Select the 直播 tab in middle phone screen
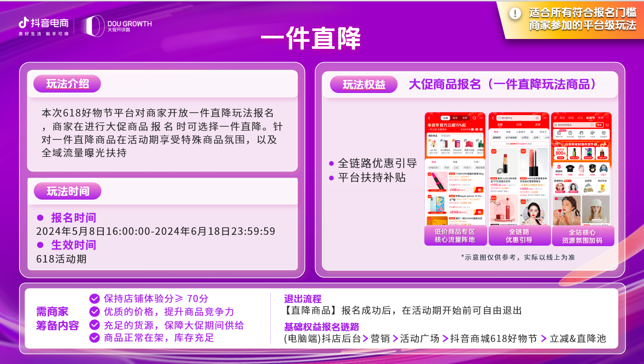644x364 pixels. (x=538, y=124)
